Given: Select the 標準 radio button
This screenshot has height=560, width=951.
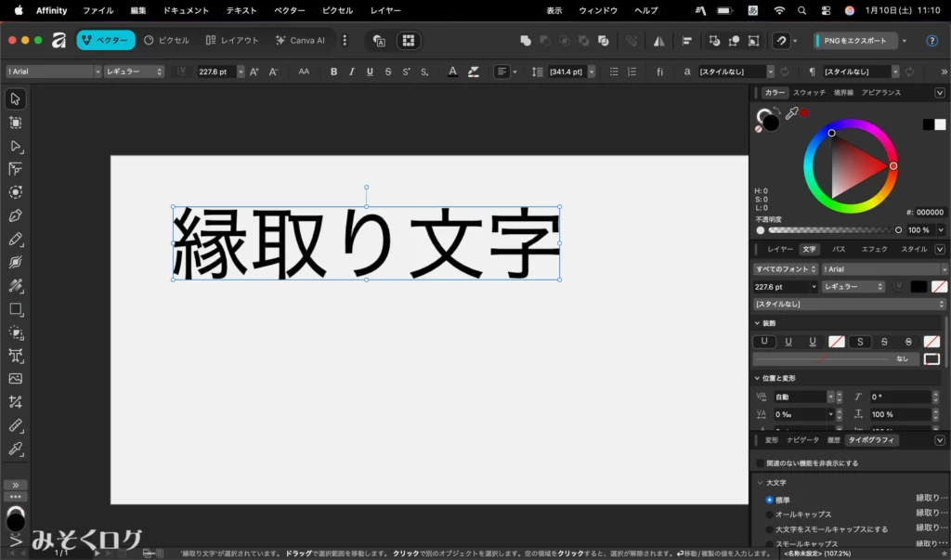Looking at the screenshot, I should point(769,500).
